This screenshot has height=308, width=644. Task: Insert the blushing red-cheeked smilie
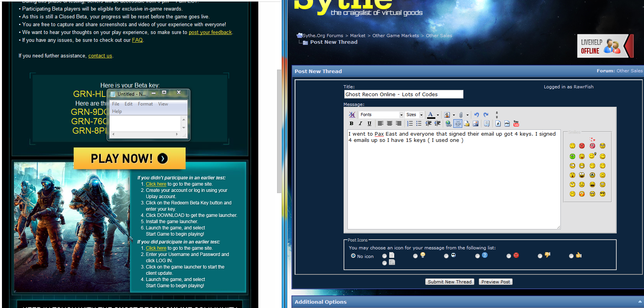[582, 194]
